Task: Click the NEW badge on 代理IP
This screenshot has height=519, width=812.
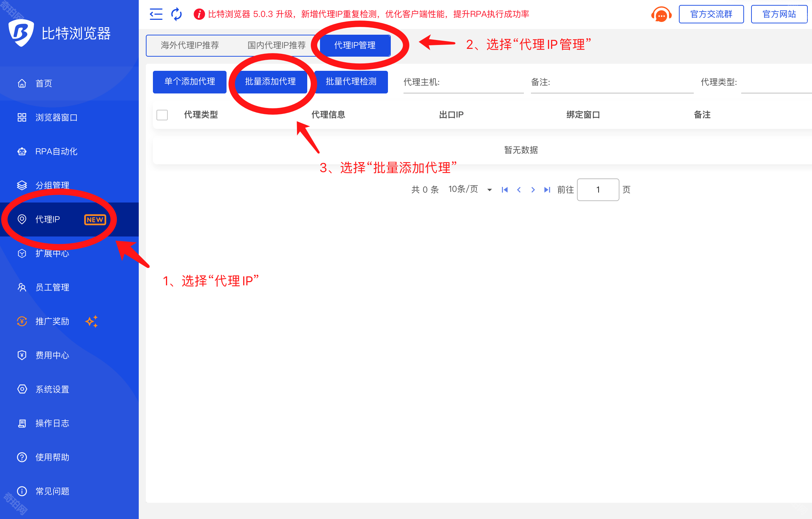Action: (x=95, y=219)
